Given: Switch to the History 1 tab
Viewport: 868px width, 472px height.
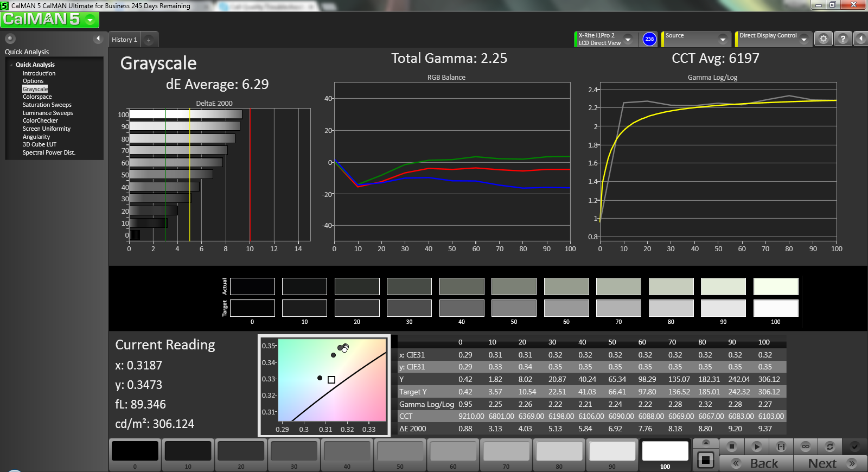Looking at the screenshot, I should (124, 40).
